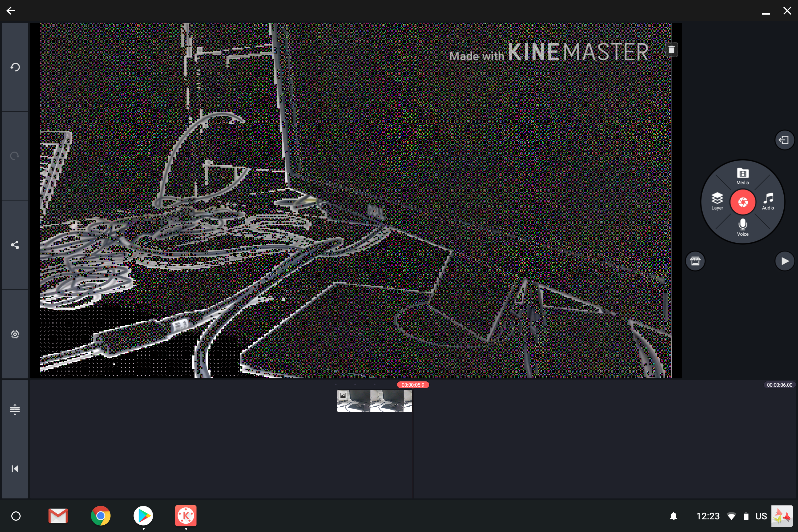
Task: Open project settings gear icon
Action: click(15, 334)
